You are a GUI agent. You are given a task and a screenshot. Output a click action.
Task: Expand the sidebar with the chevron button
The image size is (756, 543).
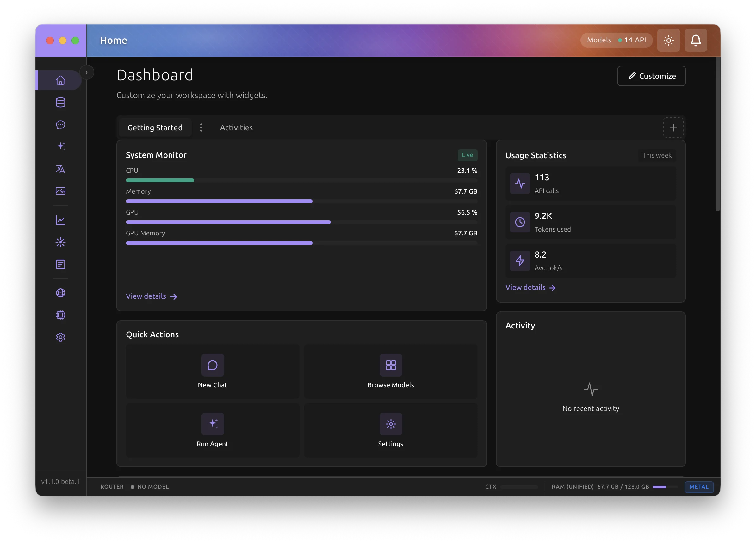click(87, 72)
